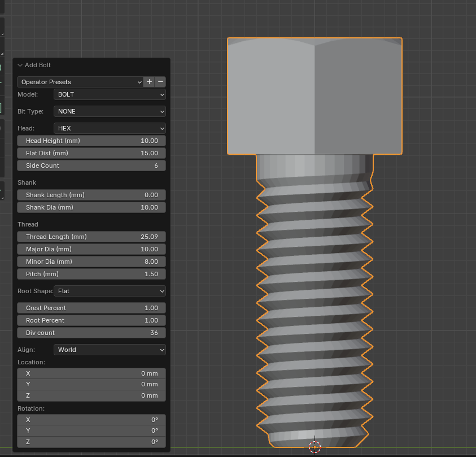Viewport: 476px width, 457px height.
Task: Click the Flat Dist (mm) field
Action: [x=91, y=153]
